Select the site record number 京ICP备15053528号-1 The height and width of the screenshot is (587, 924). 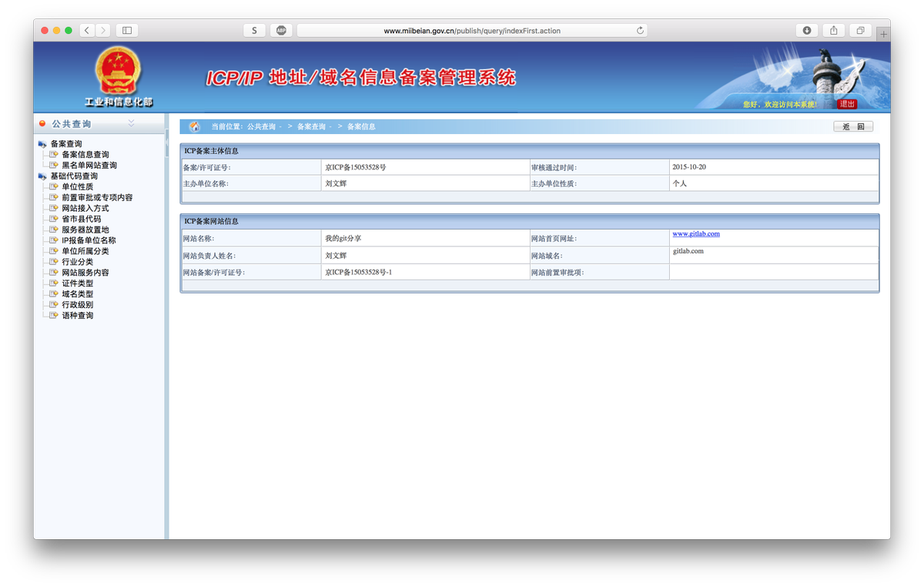359,273
